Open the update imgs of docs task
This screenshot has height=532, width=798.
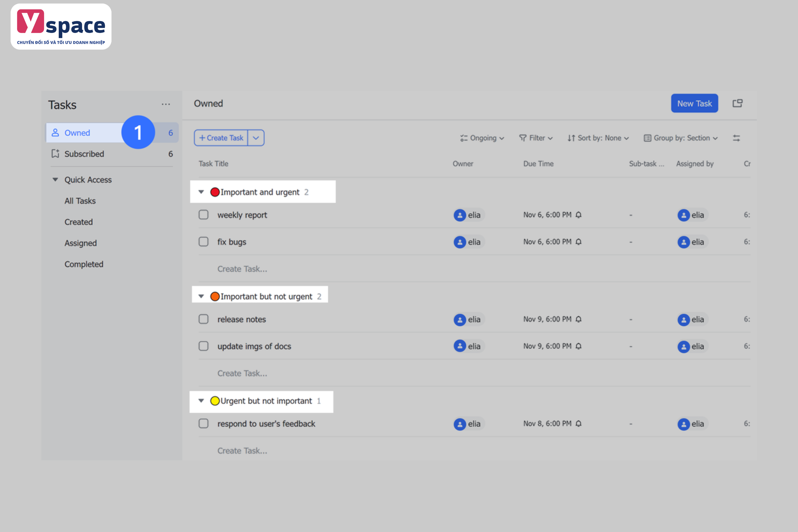pyautogui.click(x=254, y=346)
